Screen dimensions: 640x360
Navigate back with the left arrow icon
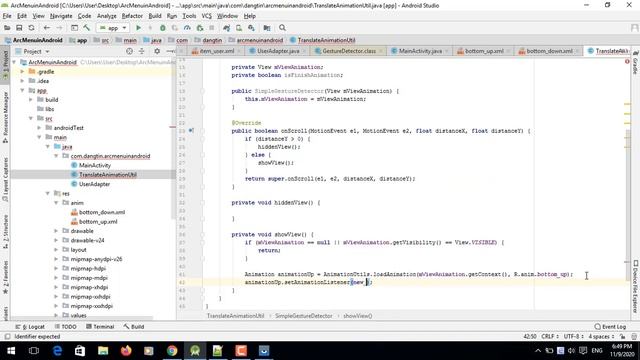click(47, 28)
